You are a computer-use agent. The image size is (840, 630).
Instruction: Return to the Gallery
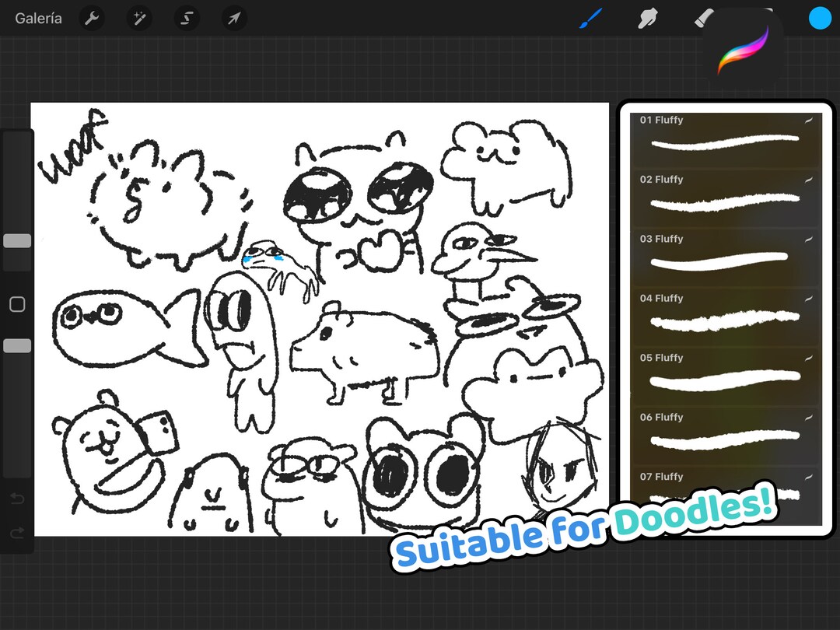point(38,18)
